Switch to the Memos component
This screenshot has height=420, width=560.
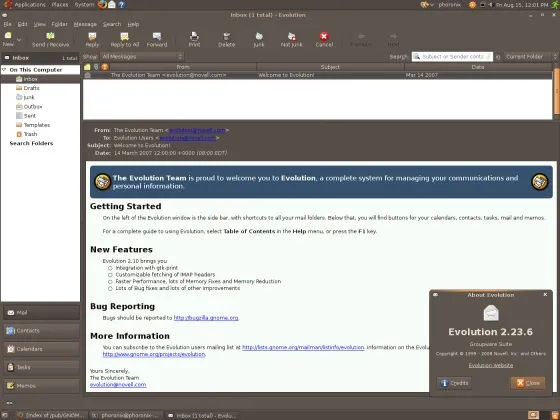[41, 386]
